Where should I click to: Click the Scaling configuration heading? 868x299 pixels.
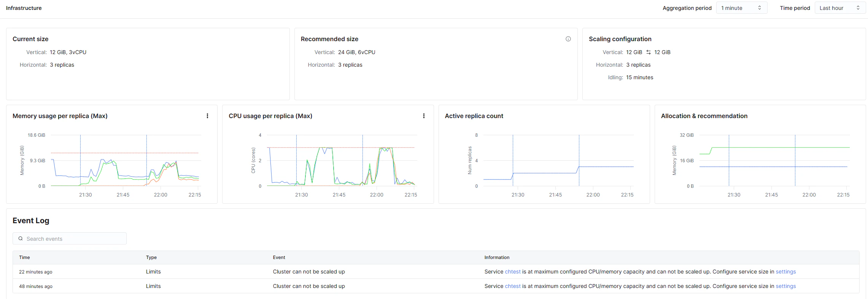(620, 39)
